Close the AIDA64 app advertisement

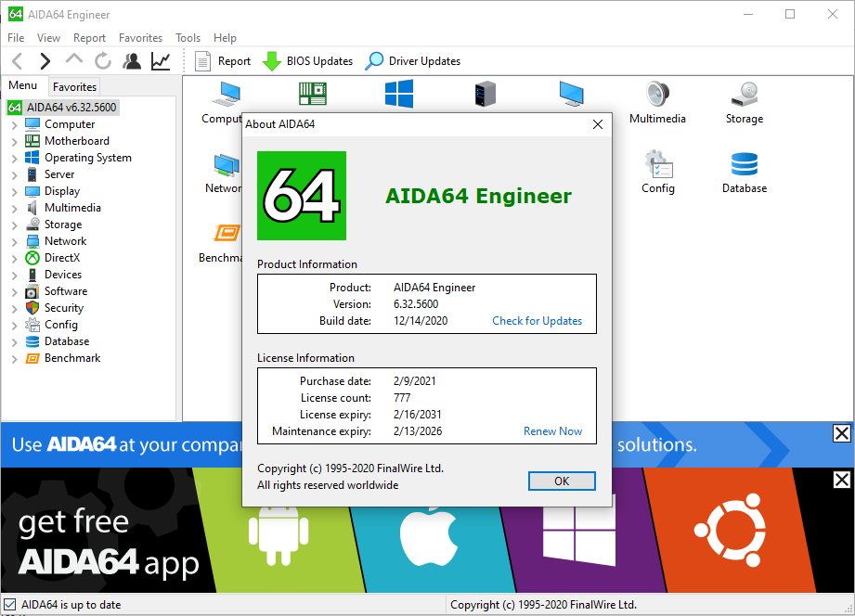pyautogui.click(x=842, y=480)
